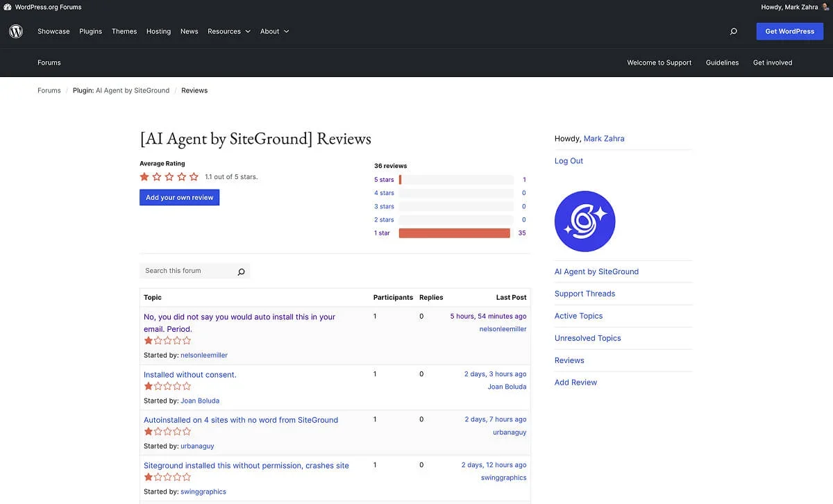The image size is (833, 504).
Task: Filter reviews by 5 stars
Action: click(x=384, y=180)
